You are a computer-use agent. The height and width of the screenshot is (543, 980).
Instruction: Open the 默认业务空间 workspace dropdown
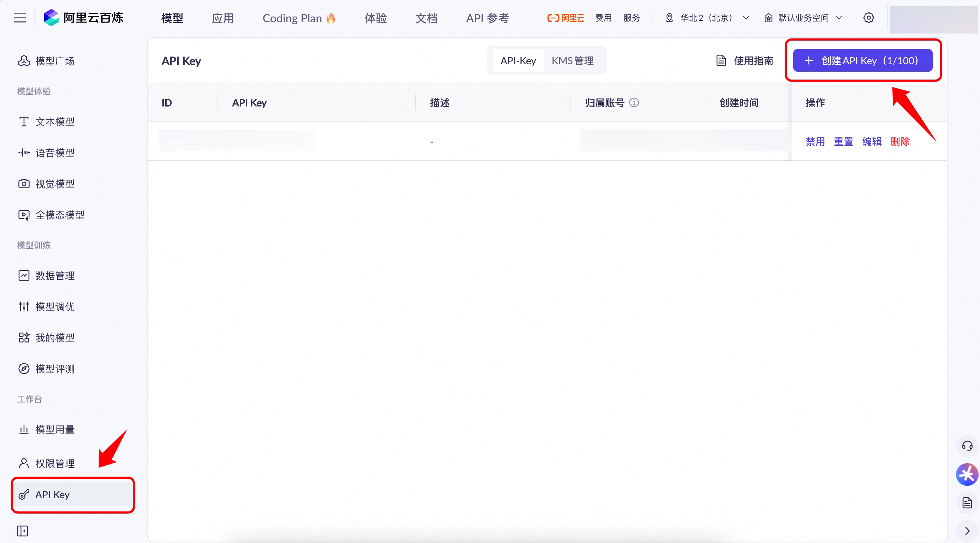803,18
